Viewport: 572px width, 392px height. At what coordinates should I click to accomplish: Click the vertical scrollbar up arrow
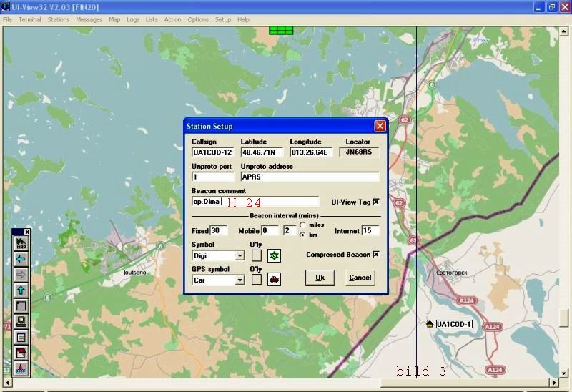coord(564,31)
